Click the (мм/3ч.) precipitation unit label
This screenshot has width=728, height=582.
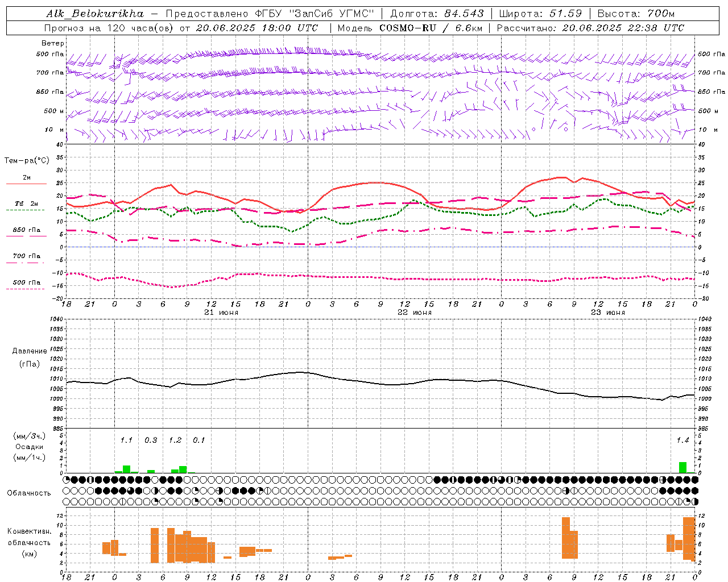(x=29, y=436)
